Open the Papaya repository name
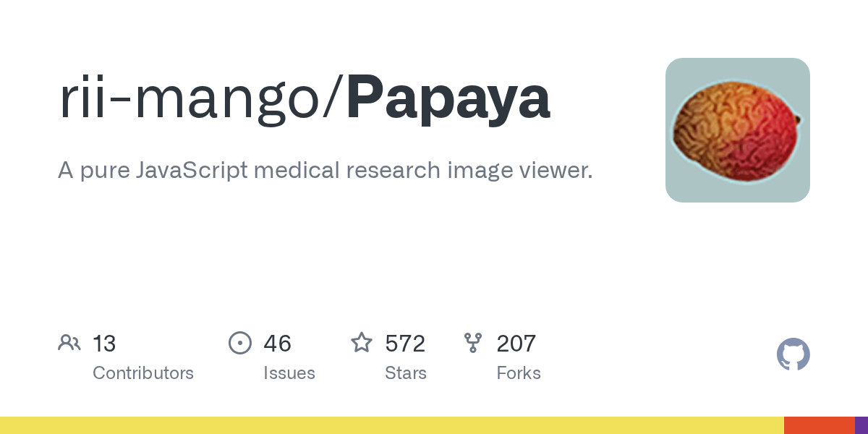The image size is (868, 434). [448, 99]
